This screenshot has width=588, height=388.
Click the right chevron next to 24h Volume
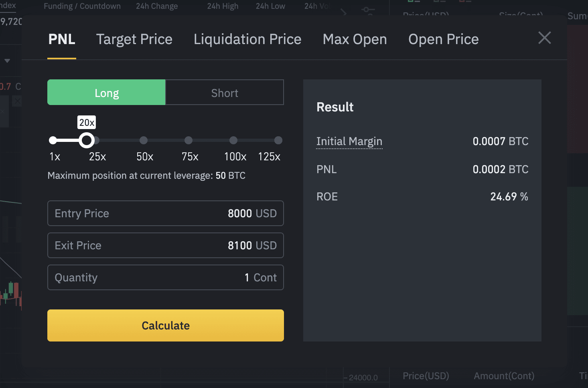coord(344,12)
